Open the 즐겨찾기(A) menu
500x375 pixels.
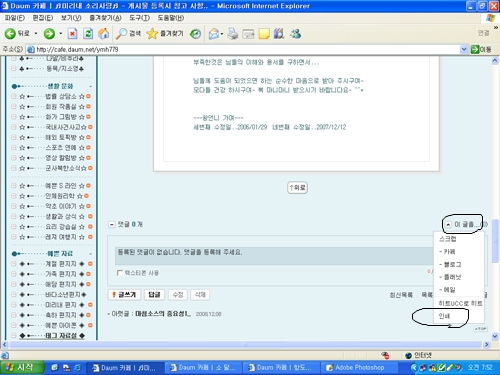coord(105,18)
